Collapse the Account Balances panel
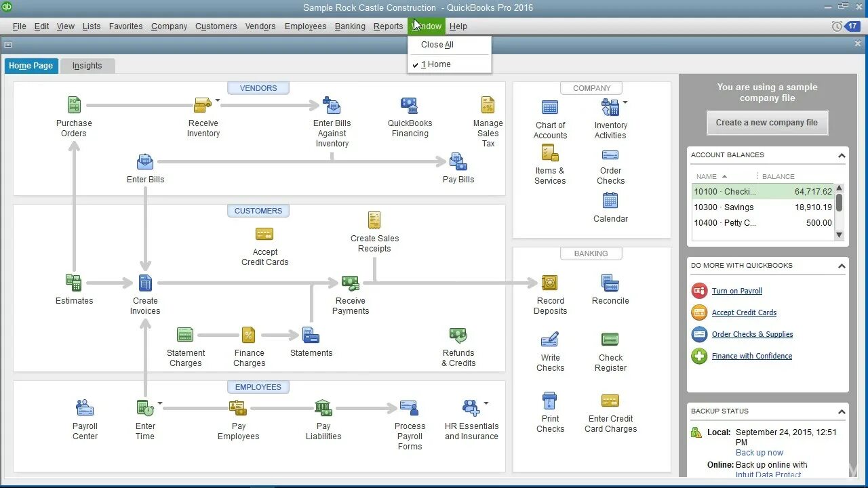868x488 pixels. pos(842,155)
